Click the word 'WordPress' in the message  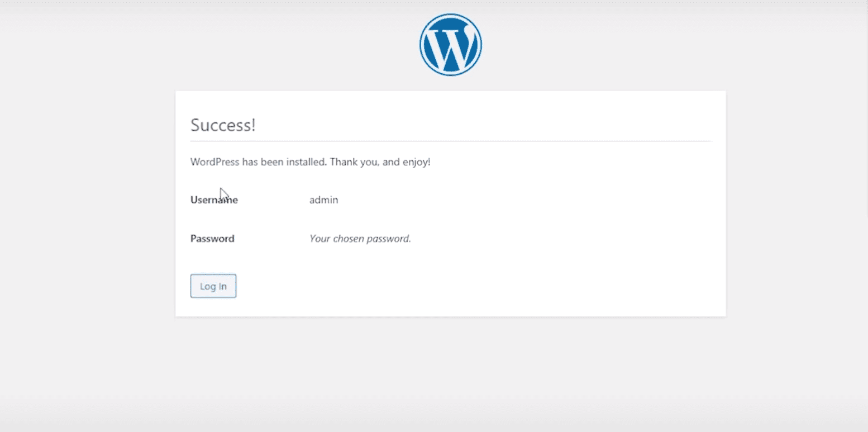click(215, 162)
